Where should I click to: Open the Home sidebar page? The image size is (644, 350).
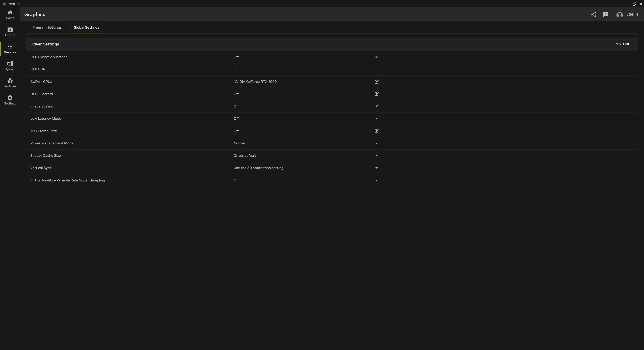click(x=10, y=14)
